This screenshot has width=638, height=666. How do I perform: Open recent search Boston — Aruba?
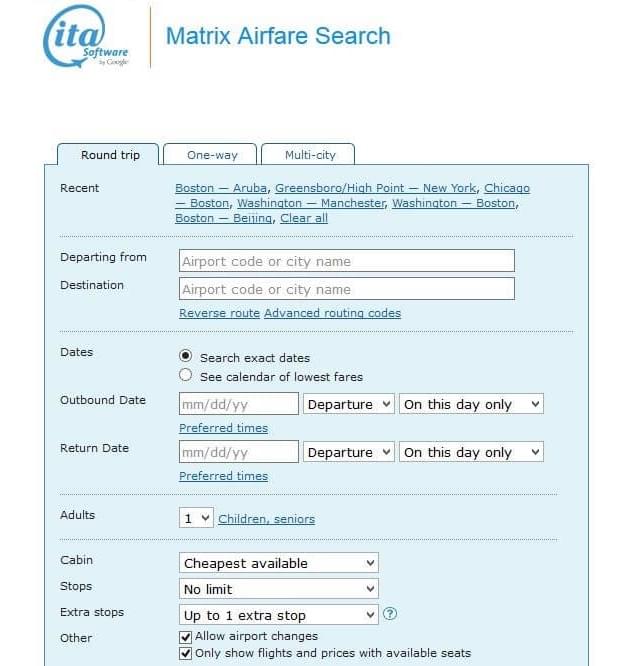[x=221, y=188]
